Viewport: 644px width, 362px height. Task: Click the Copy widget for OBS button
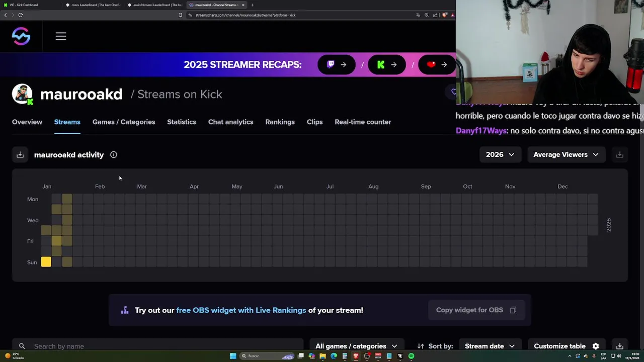point(476,310)
